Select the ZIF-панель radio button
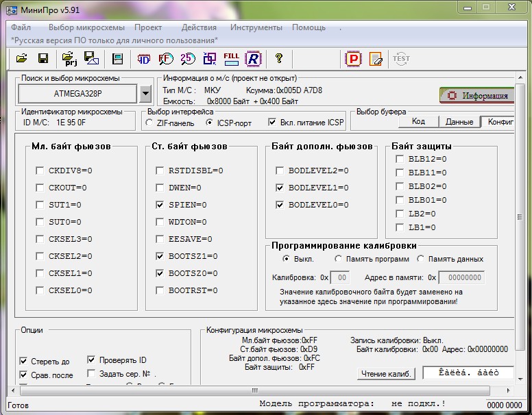This screenshot has height=415, width=532. (x=149, y=123)
